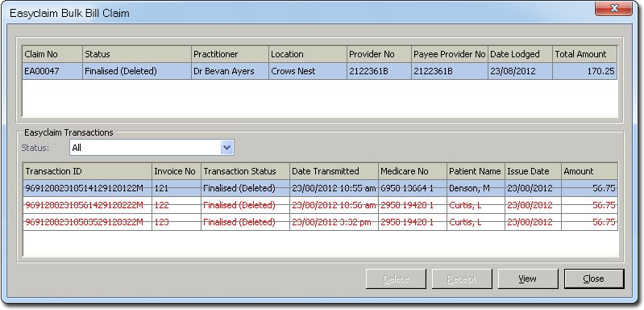Click patient name Benson, M
This screenshot has height=310, width=644.
(x=476, y=188)
